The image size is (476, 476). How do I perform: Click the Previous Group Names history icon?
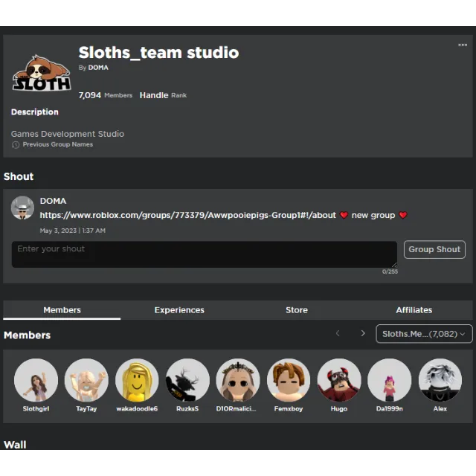tap(16, 145)
